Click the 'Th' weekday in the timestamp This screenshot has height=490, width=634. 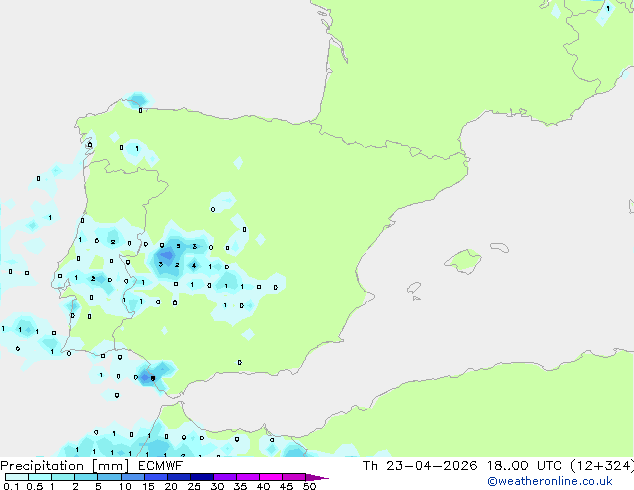[370, 466]
